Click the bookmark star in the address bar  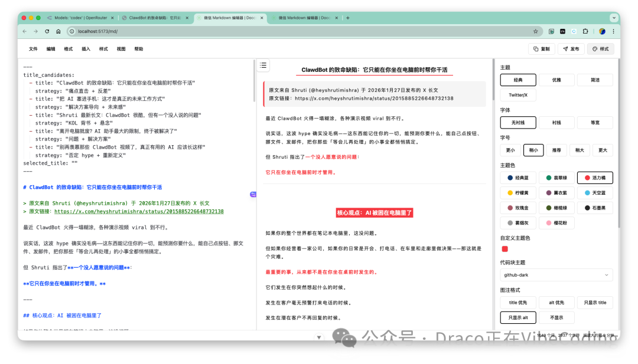click(x=535, y=31)
